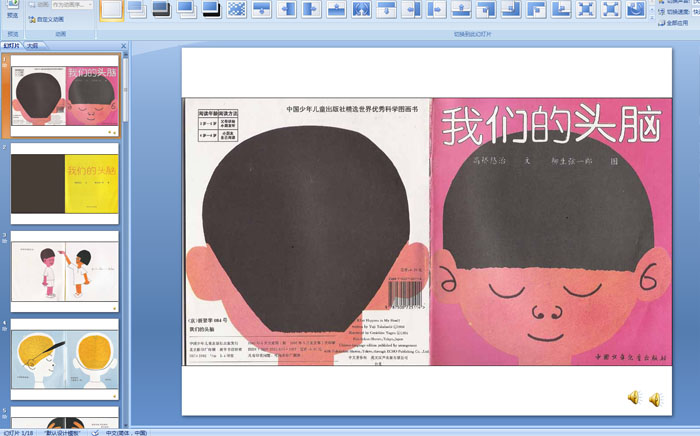This screenshot has width=700, height=436.
Task: Apply the Dissolve checkerboard transition
Action: 237,9
